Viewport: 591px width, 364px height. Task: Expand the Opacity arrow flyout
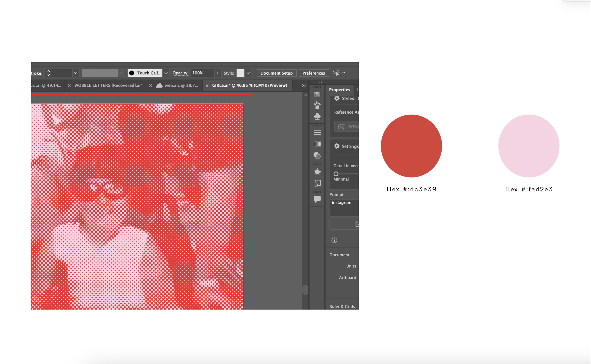point(217,73)
